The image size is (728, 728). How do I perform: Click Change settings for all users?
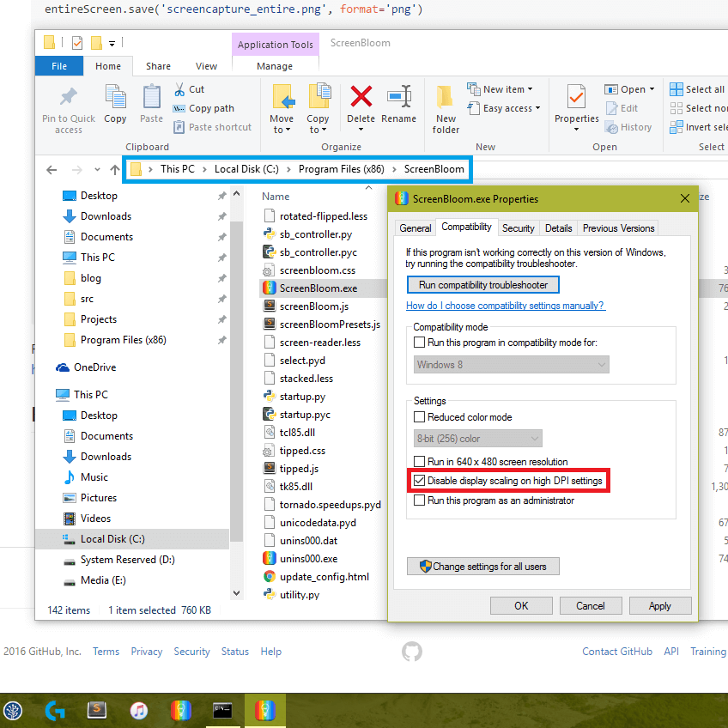click(x=482, y=567)
